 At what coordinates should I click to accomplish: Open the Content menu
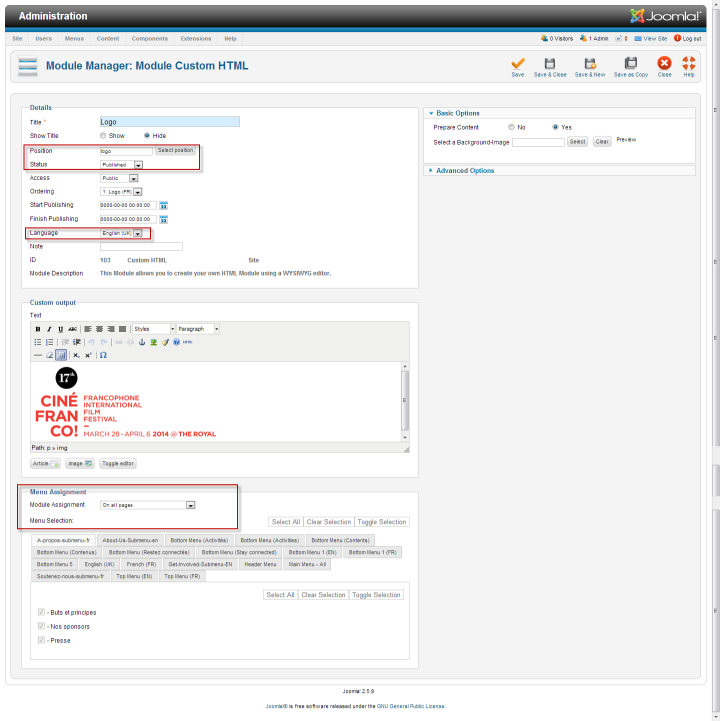tap(108, 39)
